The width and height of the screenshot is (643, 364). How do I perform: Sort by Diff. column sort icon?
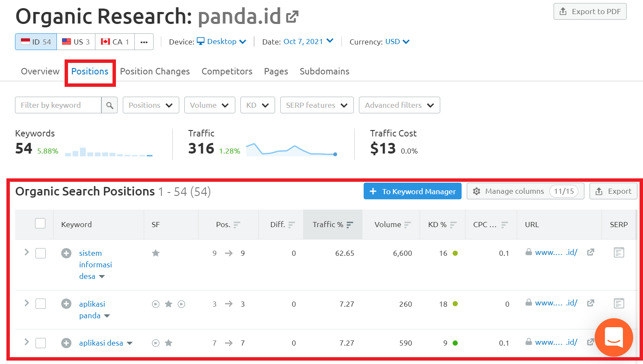coord(292,225)
